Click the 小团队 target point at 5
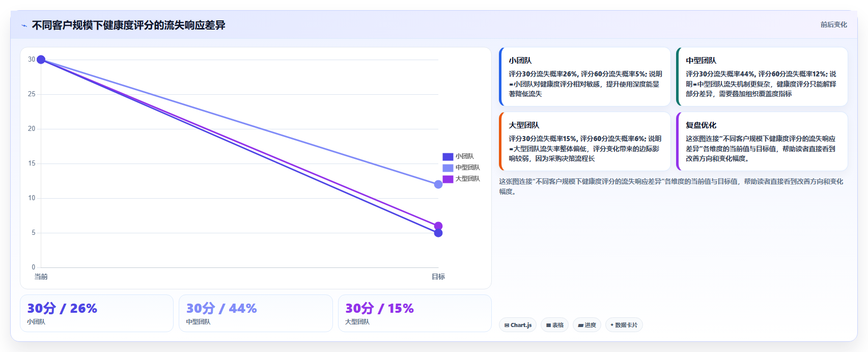The image size is (868, 352). coord(438,233)
